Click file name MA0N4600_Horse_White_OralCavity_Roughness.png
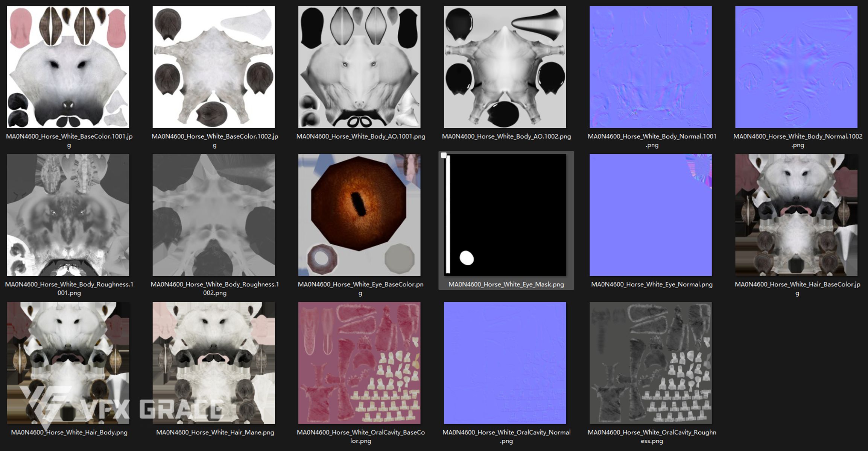 click(x=652, y=437)
